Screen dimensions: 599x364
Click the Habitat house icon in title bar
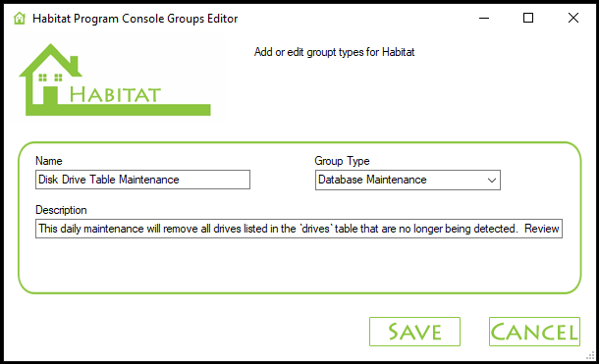coord(19,18)
